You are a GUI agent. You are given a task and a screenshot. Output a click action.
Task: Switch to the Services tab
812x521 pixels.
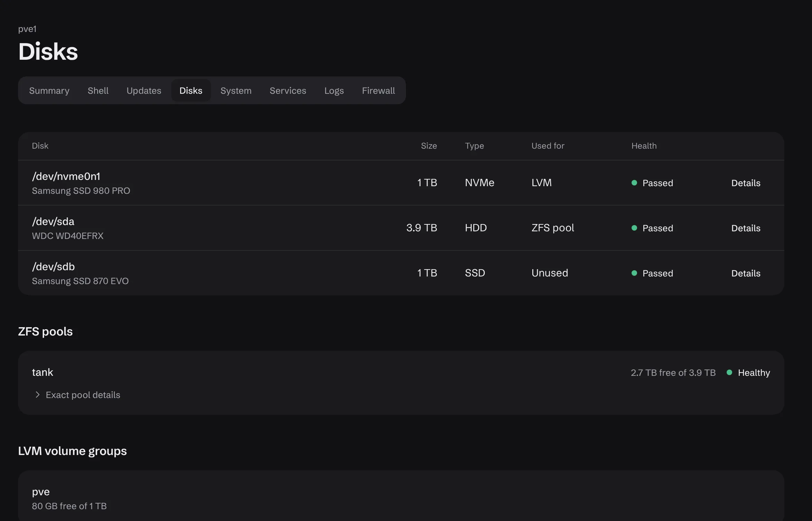[288, 91]
